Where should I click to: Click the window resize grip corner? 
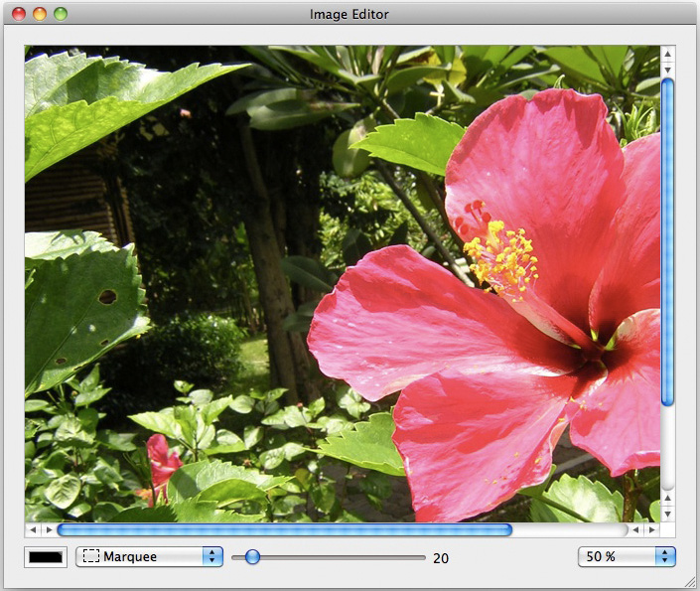689,581
